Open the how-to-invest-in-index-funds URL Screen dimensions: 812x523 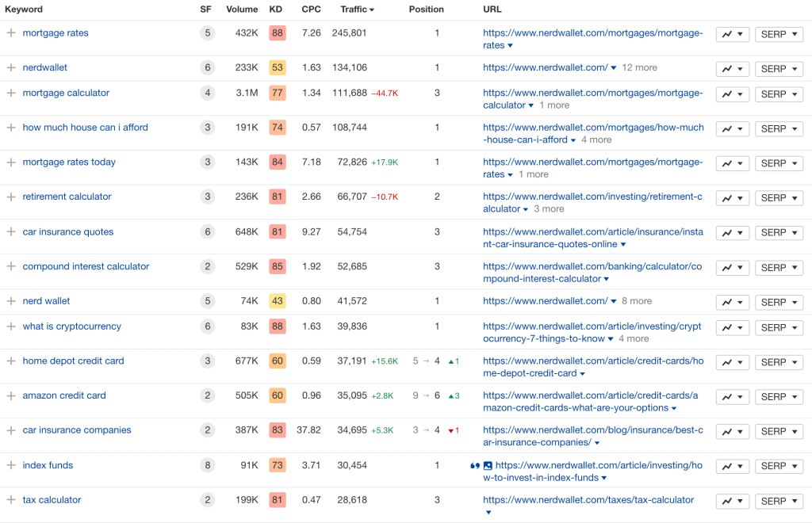tap(592, 471)
